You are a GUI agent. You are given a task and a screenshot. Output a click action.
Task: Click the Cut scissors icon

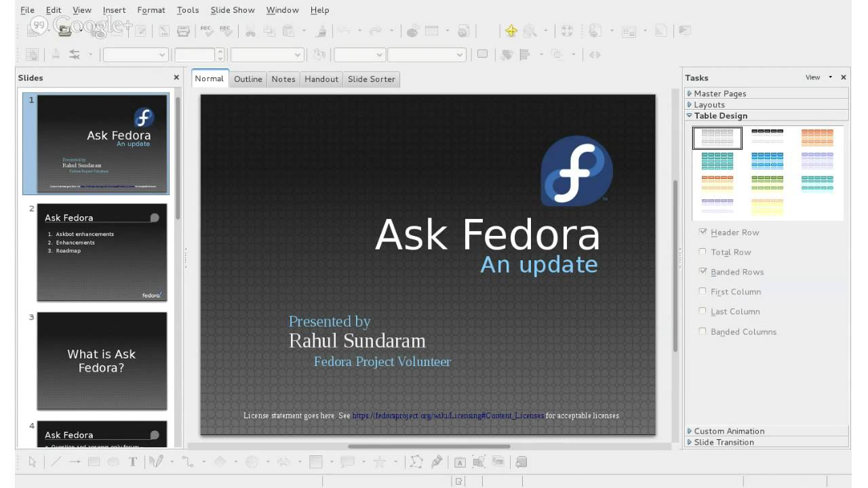click(x=250, y=30)
